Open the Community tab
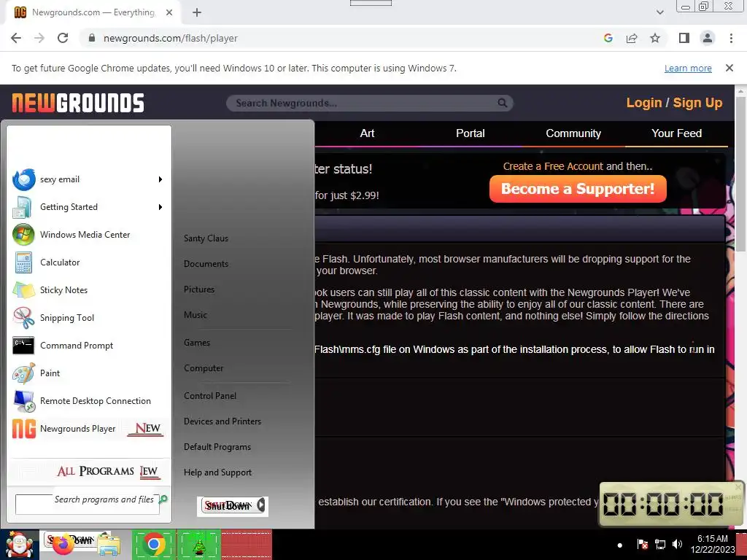 coord(573,133)
